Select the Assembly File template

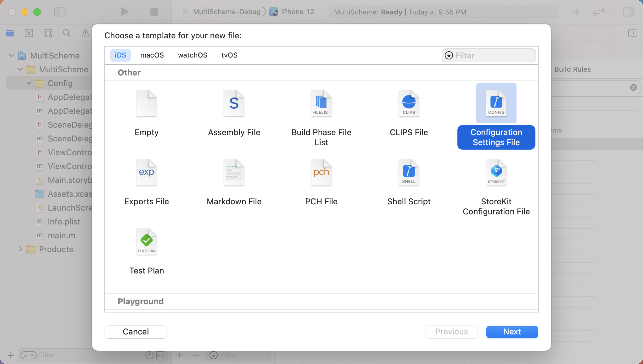point(234,103)
